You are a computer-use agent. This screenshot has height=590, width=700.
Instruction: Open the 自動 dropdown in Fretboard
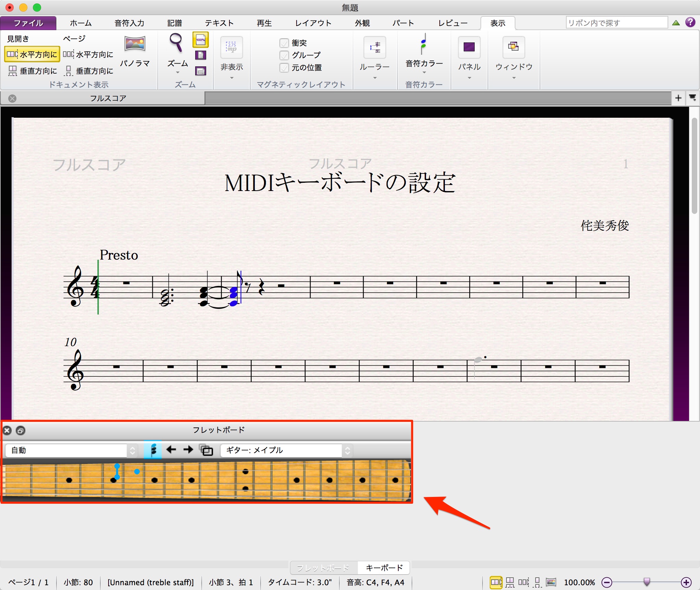click(72, 450)
